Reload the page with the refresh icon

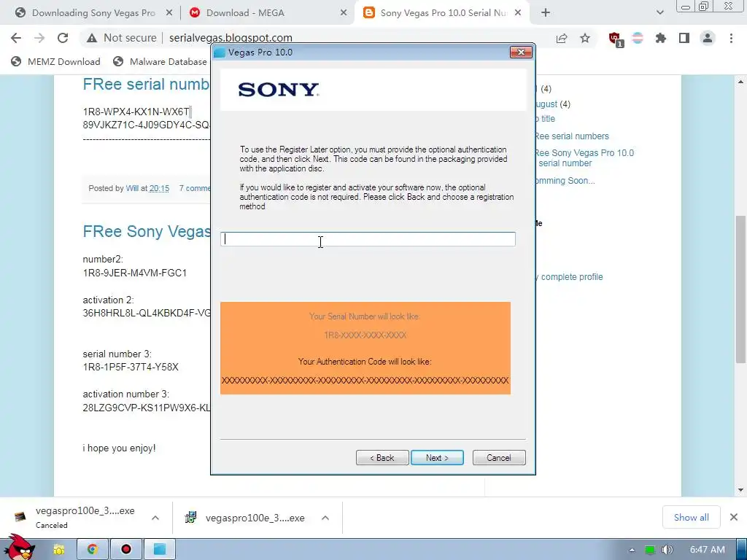coord(63,38)
